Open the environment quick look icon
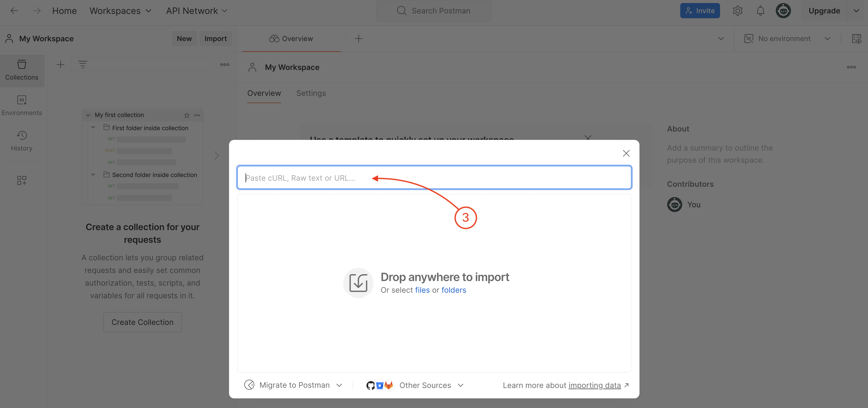Image resolution: width=868 pixels, height=408 pixels. tap(856, 39)
